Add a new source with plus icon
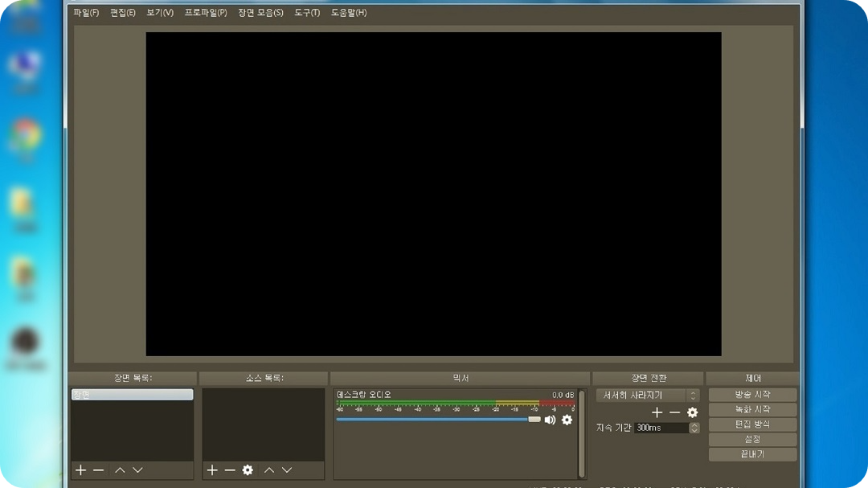This screenshot has height=488, width=868. point(212,470)
